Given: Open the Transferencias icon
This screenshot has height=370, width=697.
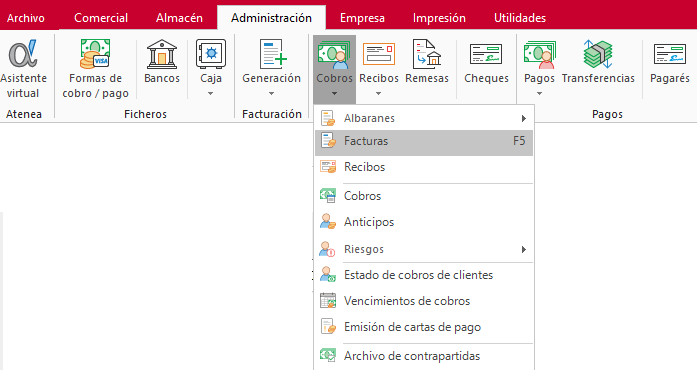Looking at the screenshot, I should coord(598,54).
